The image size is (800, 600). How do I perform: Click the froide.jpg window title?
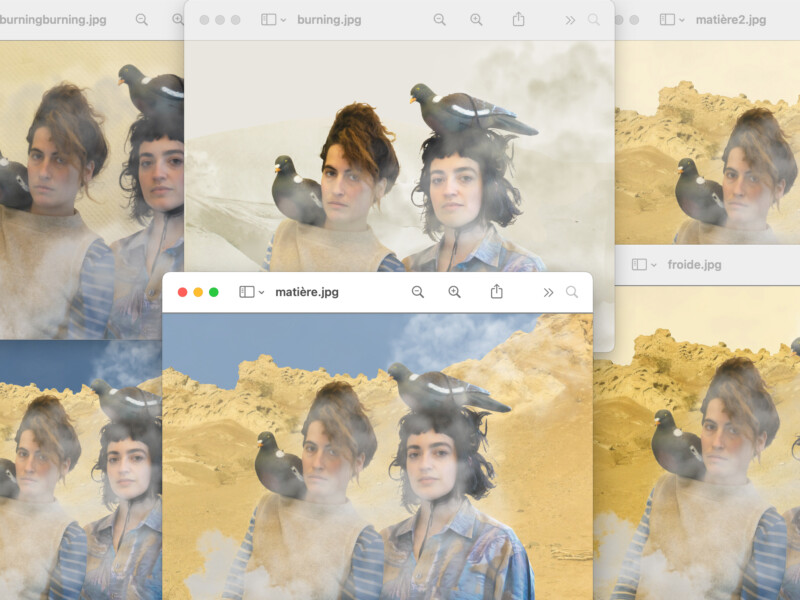[694, 264]
